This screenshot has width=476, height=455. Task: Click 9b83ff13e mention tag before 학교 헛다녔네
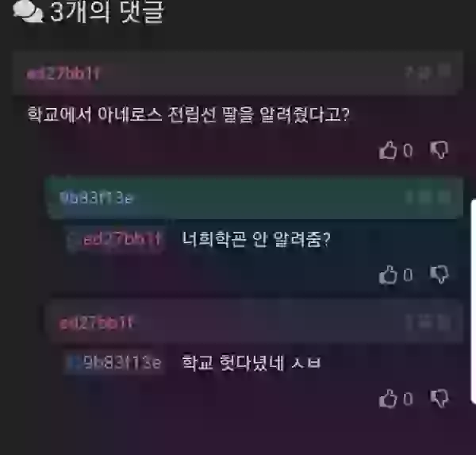tap(115, 363)
